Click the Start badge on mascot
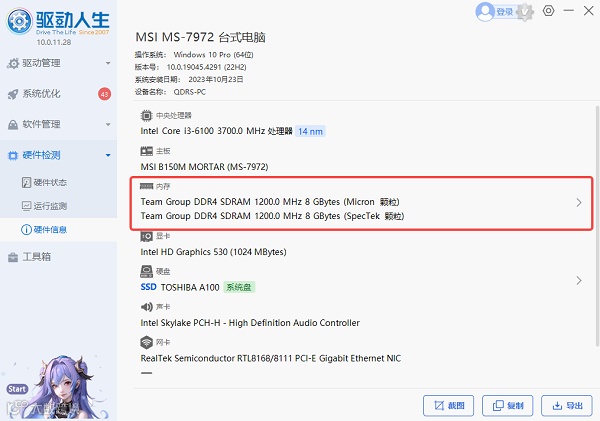Image resolution: width=600 pixels, height=421 pixels. pyautogui.click(x=17, y=389)
